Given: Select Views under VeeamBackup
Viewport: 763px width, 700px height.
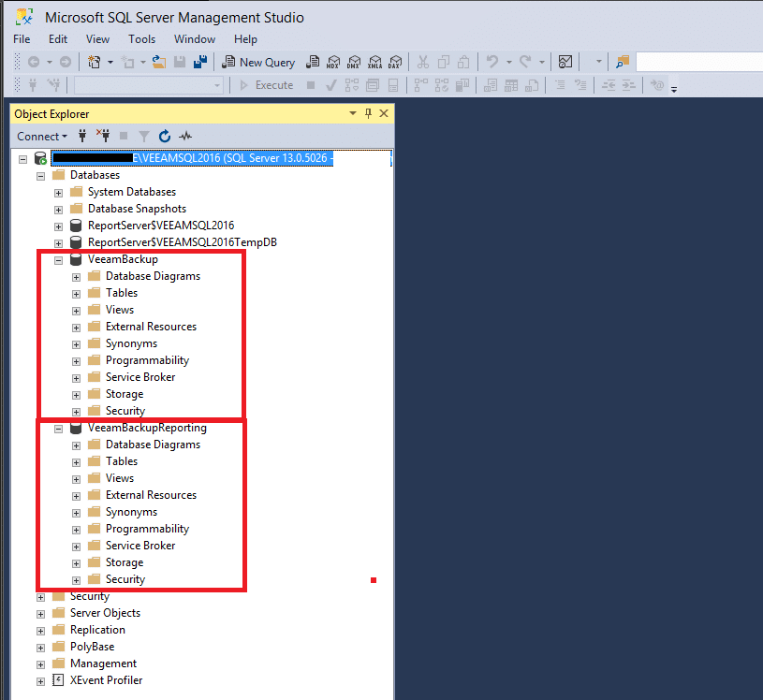Looking at the screenshot, I should tap(120, 310).
